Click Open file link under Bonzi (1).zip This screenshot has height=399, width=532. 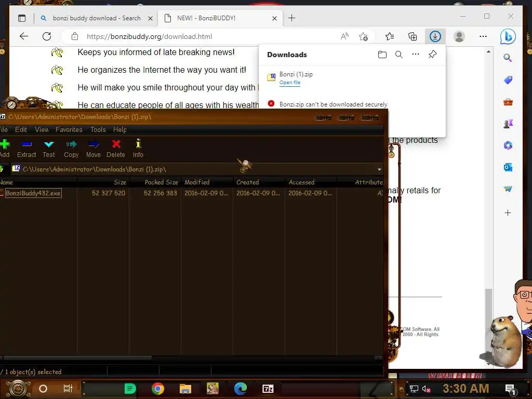pos(290,83)
